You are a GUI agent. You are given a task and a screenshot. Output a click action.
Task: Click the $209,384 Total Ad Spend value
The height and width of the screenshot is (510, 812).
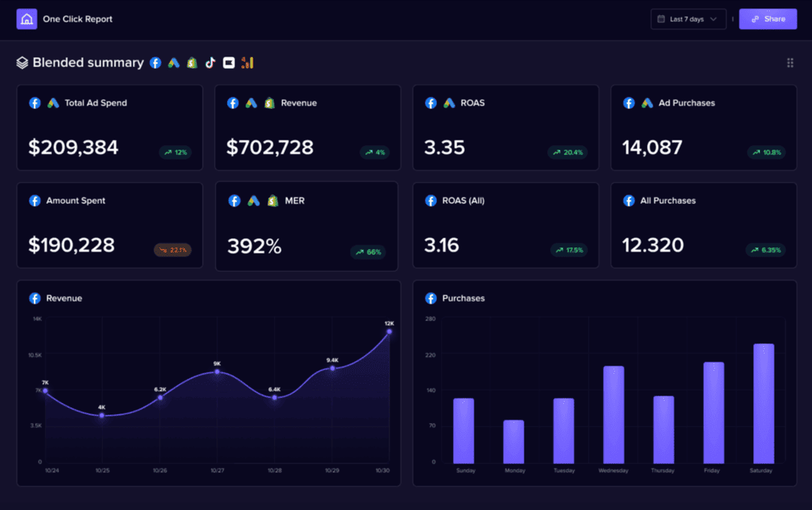[x=74, y=147]
